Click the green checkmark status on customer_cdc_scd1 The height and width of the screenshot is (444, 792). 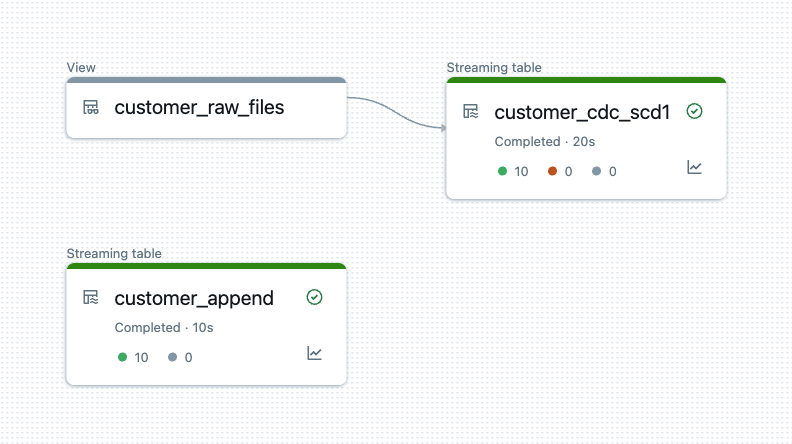tap(695, 112)
